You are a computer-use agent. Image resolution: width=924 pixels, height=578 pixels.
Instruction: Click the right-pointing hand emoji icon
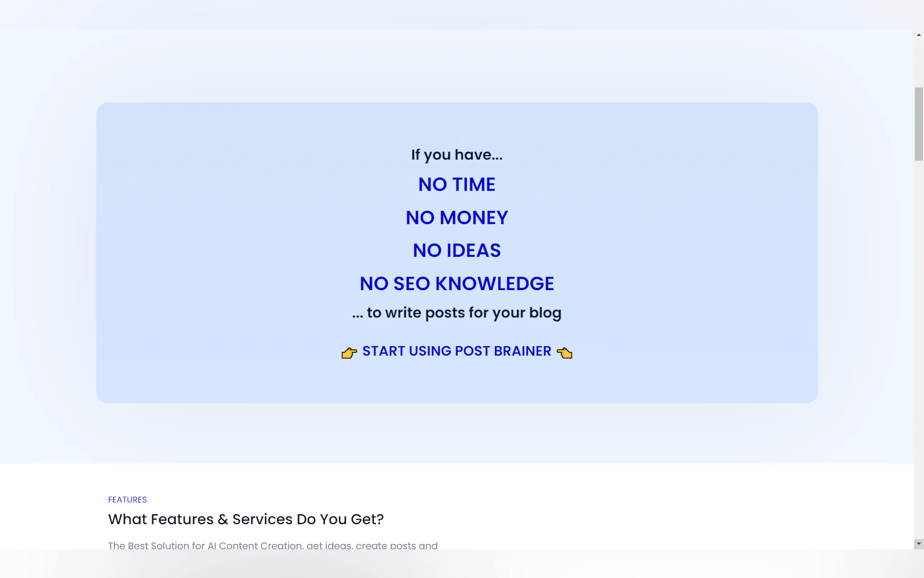click(x=349, y=352)
